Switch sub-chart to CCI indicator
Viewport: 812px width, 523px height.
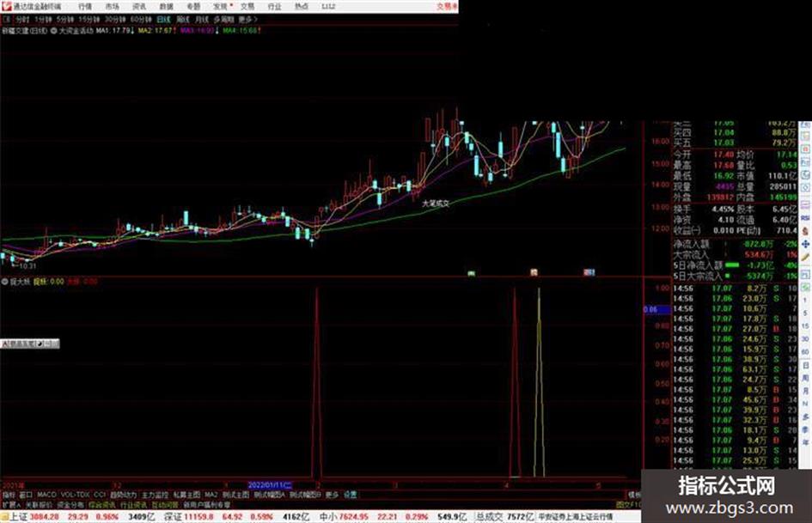click(x=100, y=495)
